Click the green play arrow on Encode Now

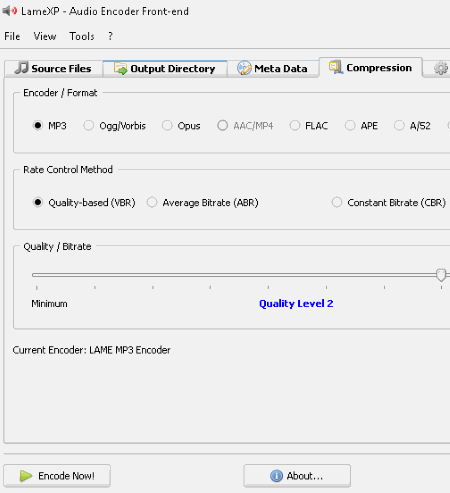click(x=26, y=476)
